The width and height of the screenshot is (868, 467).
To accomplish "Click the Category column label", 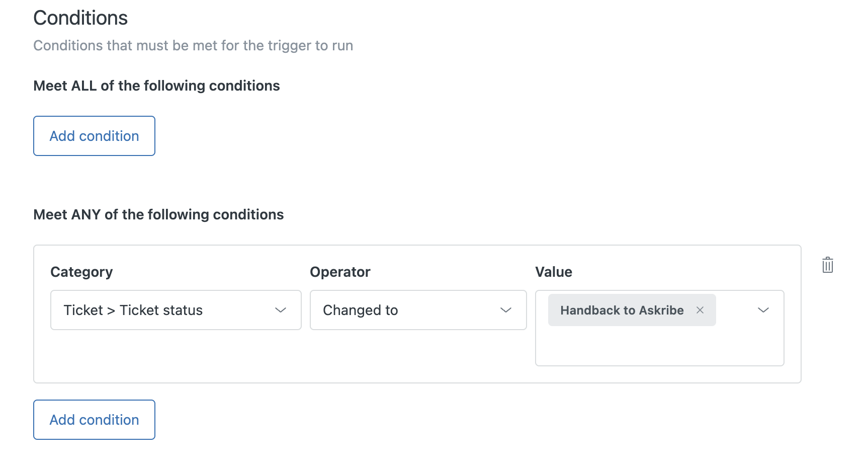I will [81, 272].
